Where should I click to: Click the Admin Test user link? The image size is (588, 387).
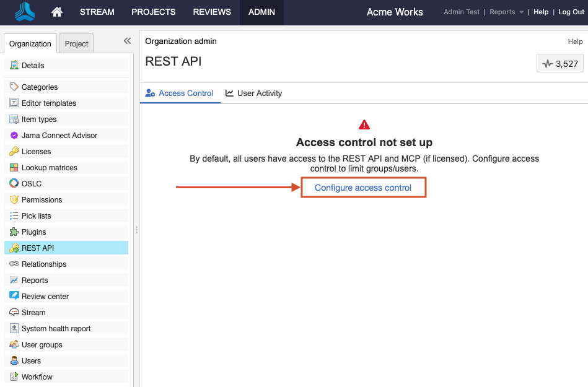pyautogui.click(x=462, y=12)
